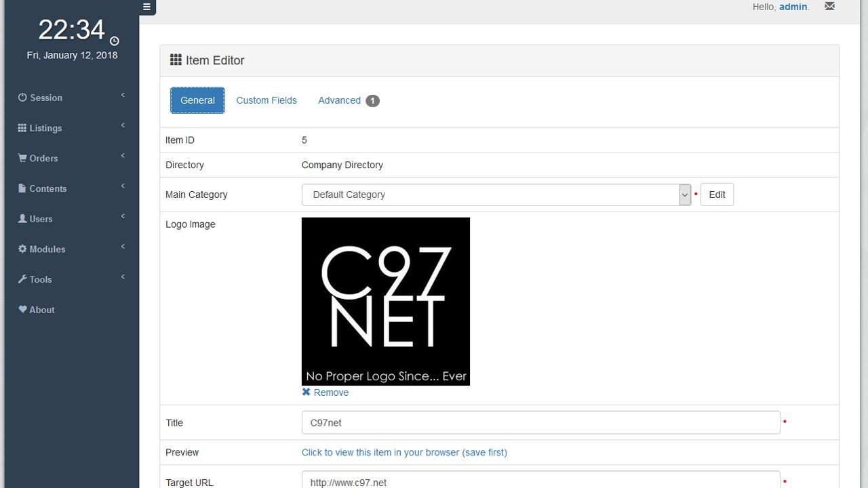Click the Remove logo link
Viewport: 868px width, 488px height.
[331, 392]
